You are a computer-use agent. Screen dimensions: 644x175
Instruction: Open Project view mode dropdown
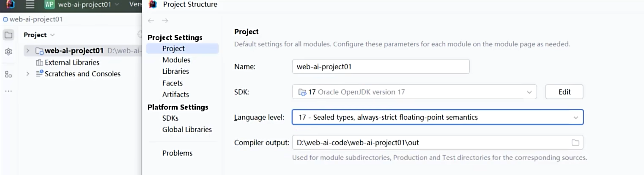[39, 35]
